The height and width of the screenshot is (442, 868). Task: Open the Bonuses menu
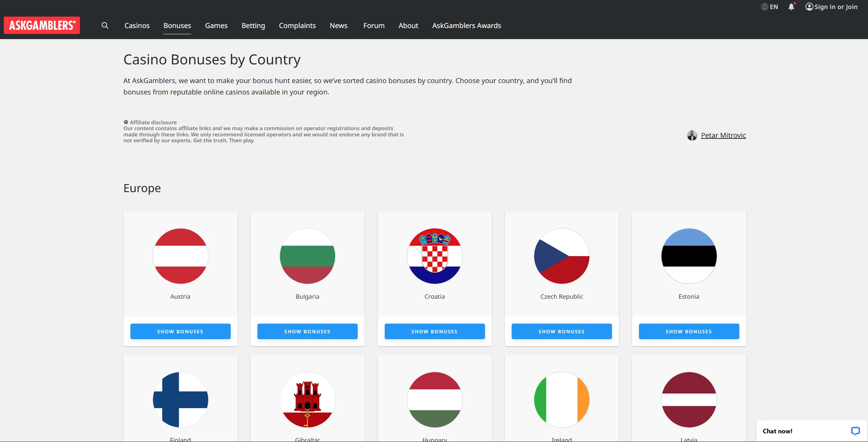click(x=177, y=25)
